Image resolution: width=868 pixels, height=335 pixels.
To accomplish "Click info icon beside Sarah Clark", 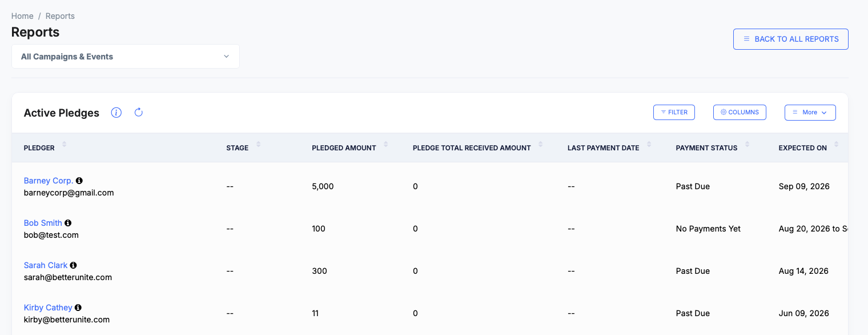I will (74, 265).
